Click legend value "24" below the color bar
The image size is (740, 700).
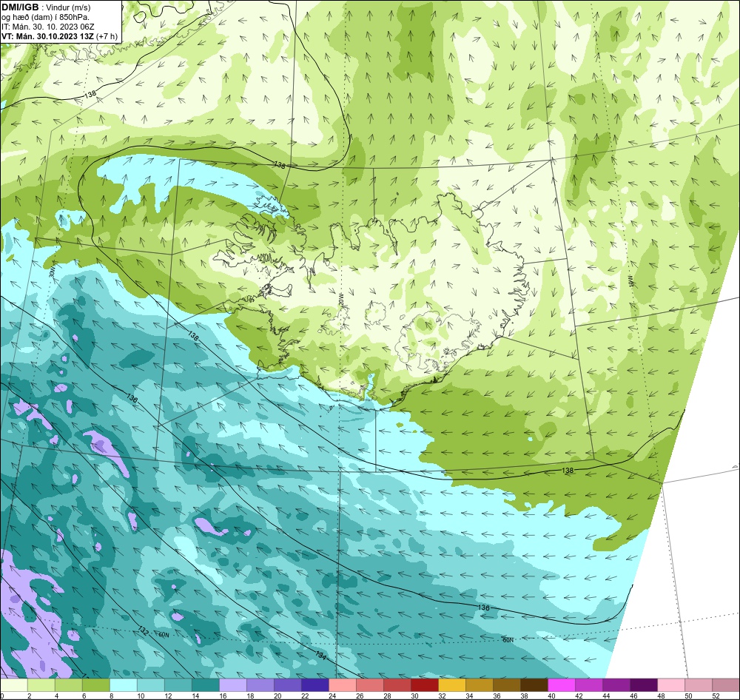[x=332, y=696]
